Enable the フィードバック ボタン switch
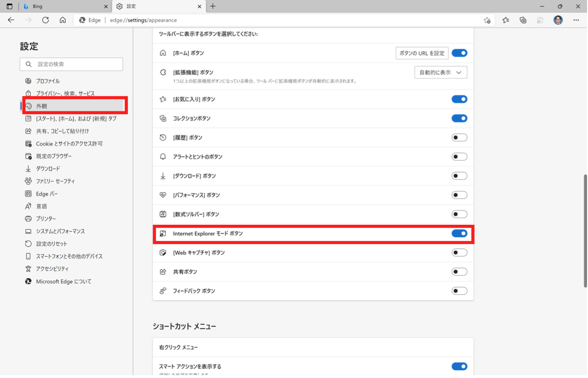The image size is (588, 378). pyautogui.click(x=459, y=291)
